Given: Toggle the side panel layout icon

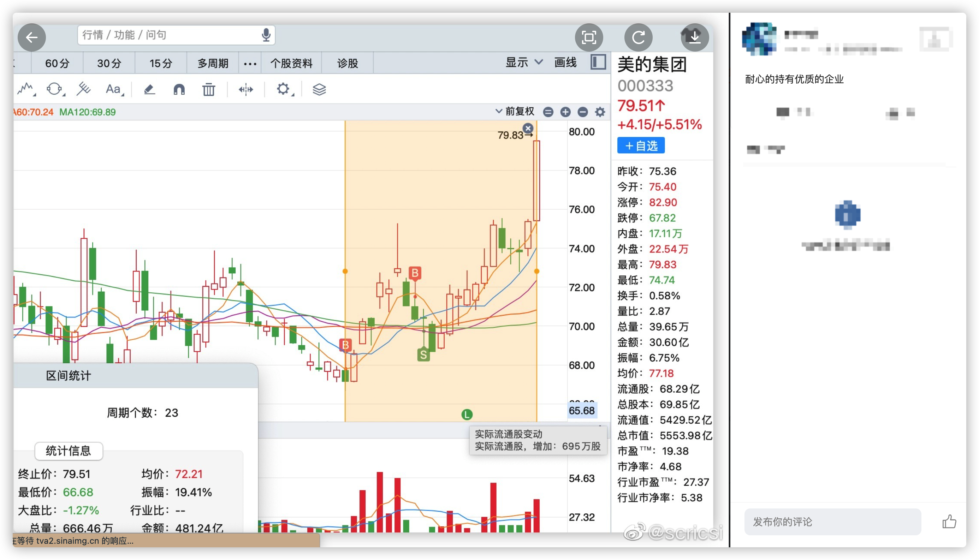Looking at the screenshot, I should pyautogui.click(x=598, y=62).
